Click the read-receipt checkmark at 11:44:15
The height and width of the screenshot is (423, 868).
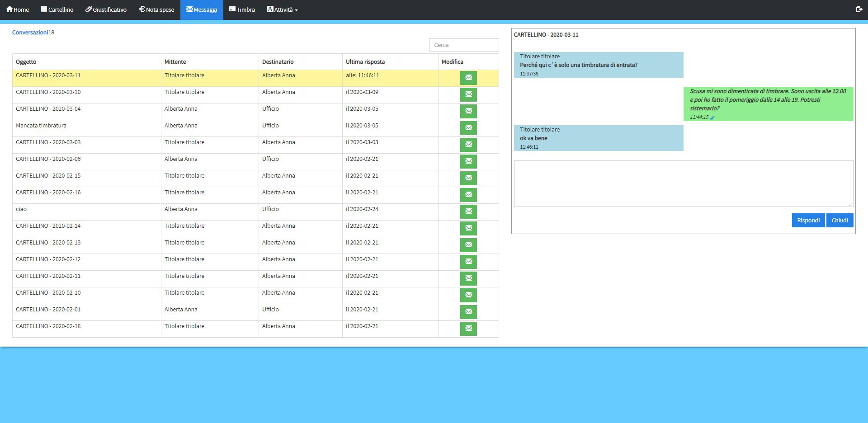click(712, 117)
